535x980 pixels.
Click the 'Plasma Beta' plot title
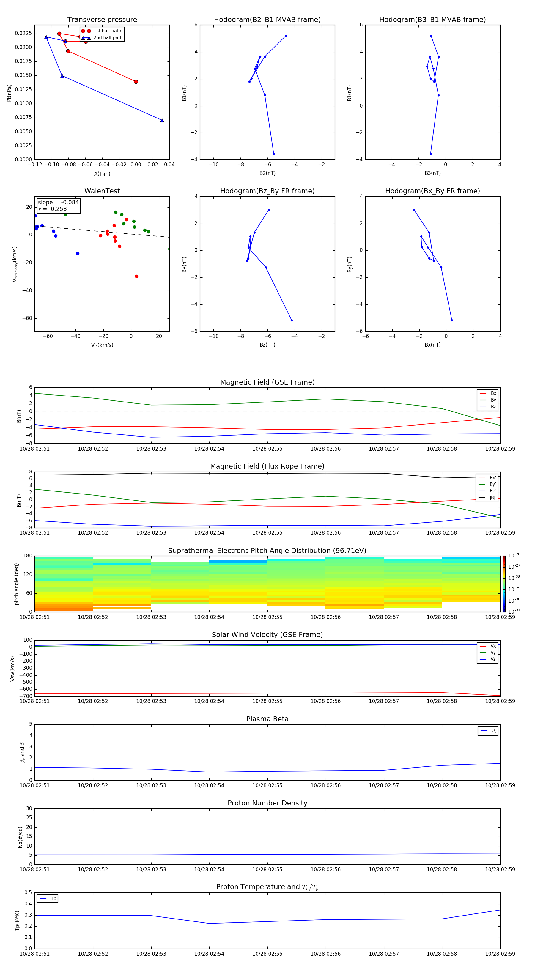click(267, 719)
